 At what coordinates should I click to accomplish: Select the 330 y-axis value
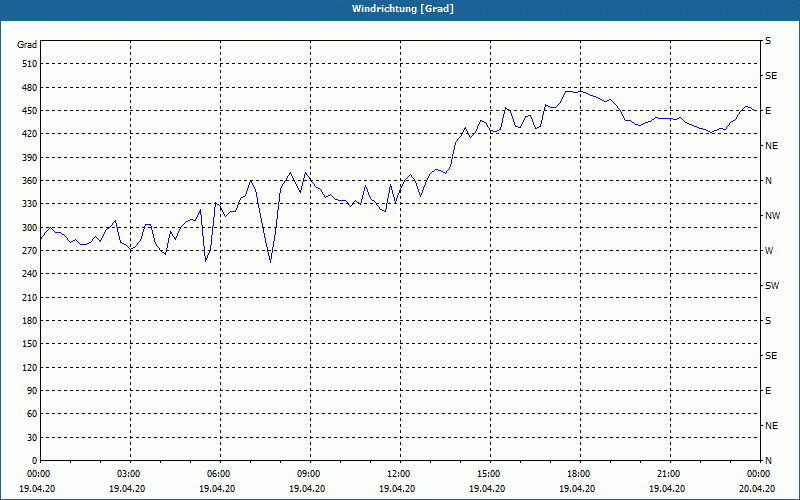tap(30, 204)
